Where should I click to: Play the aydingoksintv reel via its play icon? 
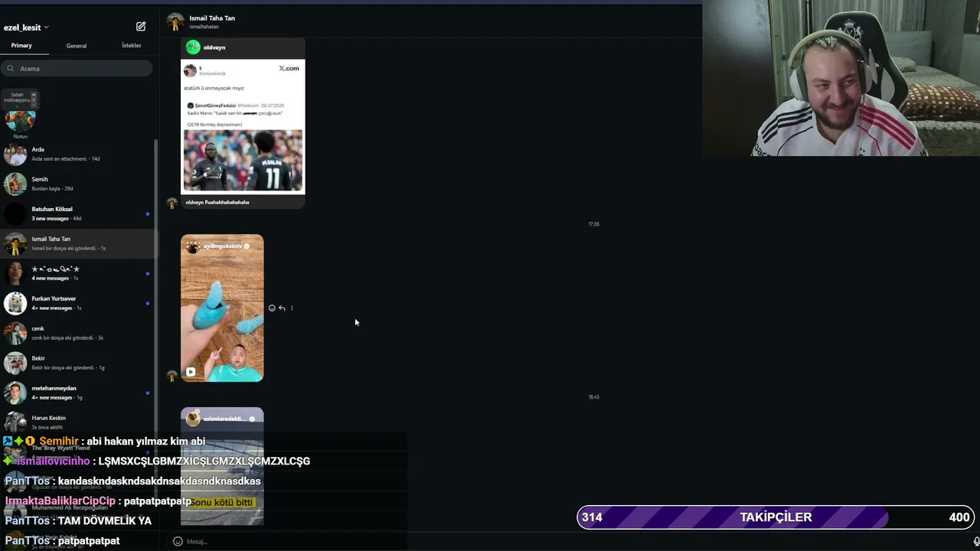pos(191,372)
